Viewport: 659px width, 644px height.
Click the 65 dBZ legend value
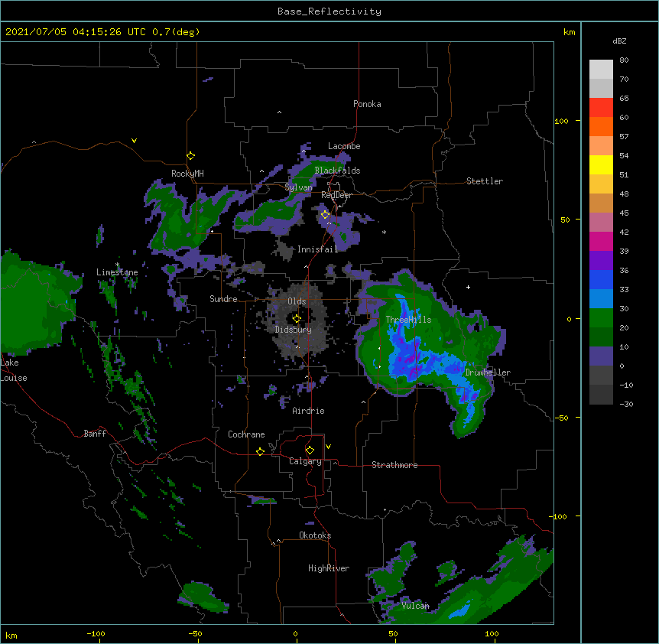624,99
